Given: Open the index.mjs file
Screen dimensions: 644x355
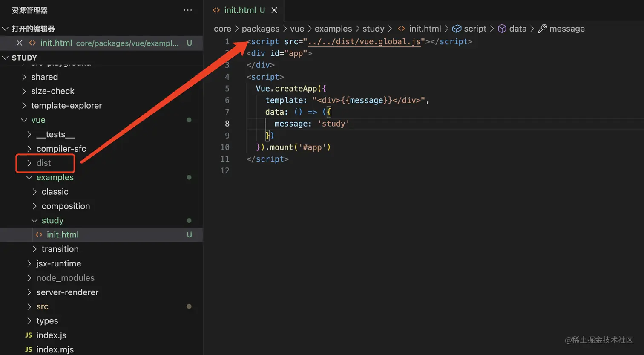Looking at the screenshot, I should [x=55, y=350].
